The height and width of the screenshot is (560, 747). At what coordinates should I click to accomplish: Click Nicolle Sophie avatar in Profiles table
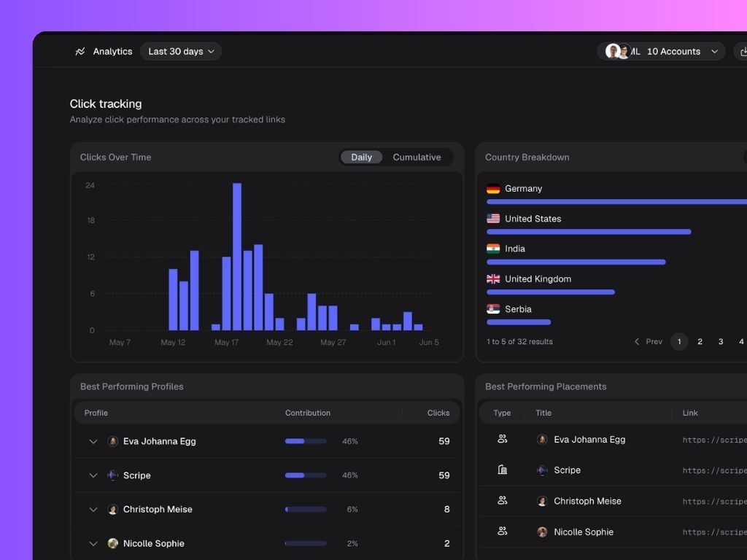(x=113, y=543)
